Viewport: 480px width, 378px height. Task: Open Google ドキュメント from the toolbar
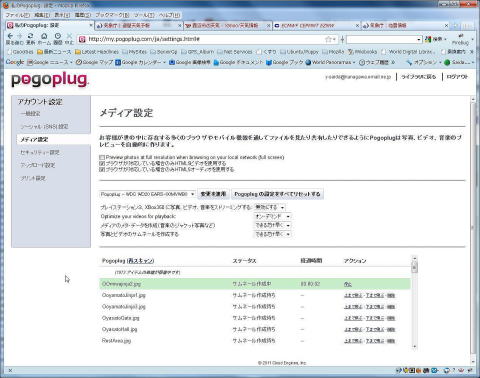tap(238, 62)
